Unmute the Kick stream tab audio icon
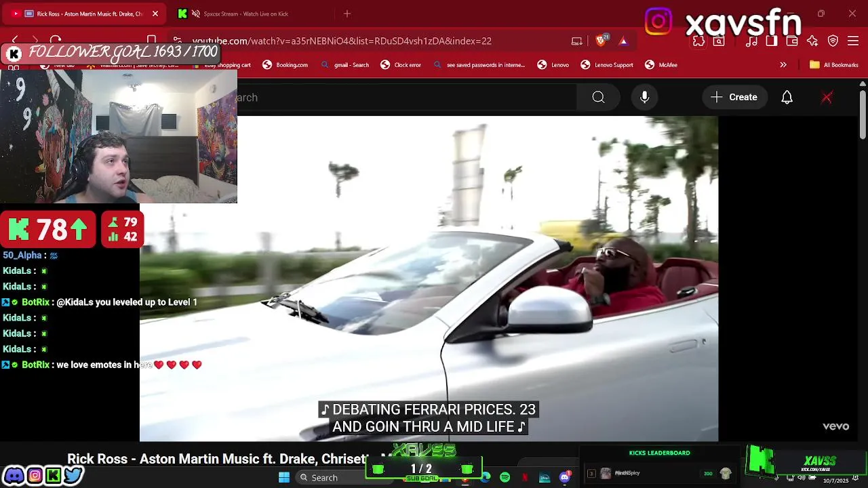 [x=196, y=14]
